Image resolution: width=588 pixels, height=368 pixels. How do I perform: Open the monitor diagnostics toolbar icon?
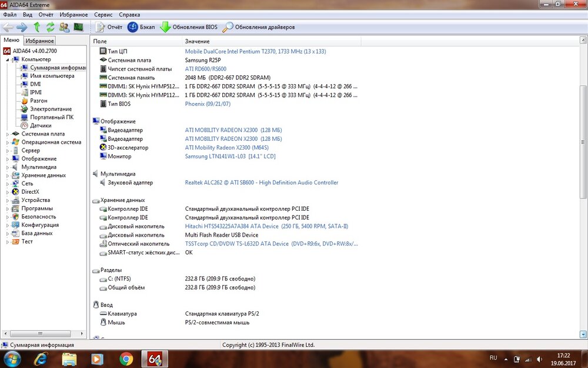tap(78, 27)
